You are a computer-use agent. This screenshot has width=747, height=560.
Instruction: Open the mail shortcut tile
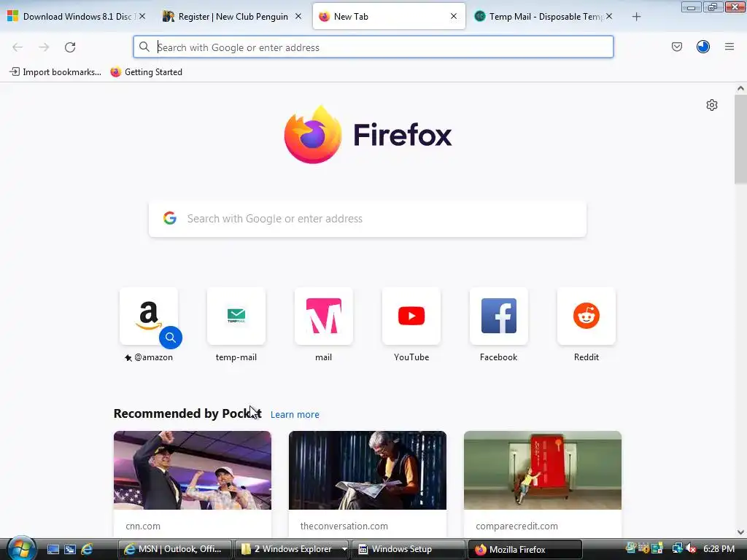323,316
